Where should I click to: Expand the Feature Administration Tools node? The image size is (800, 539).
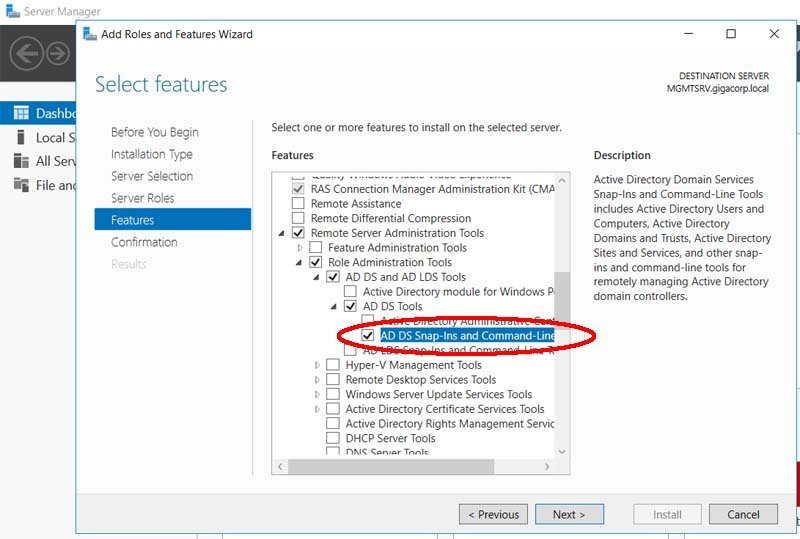[x=299, y=248]
